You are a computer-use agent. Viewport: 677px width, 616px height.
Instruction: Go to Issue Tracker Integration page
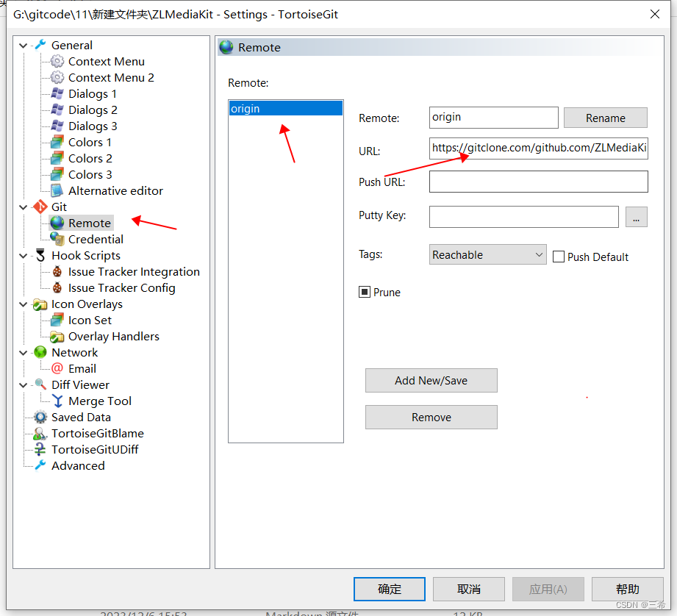coord(134,272)
